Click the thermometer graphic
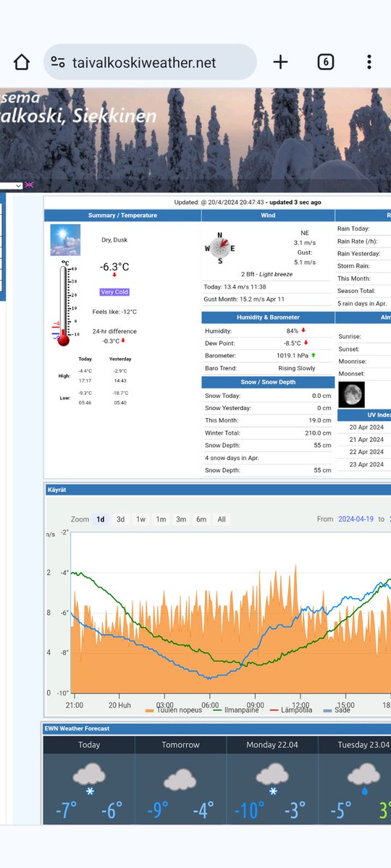 (65, 304)
